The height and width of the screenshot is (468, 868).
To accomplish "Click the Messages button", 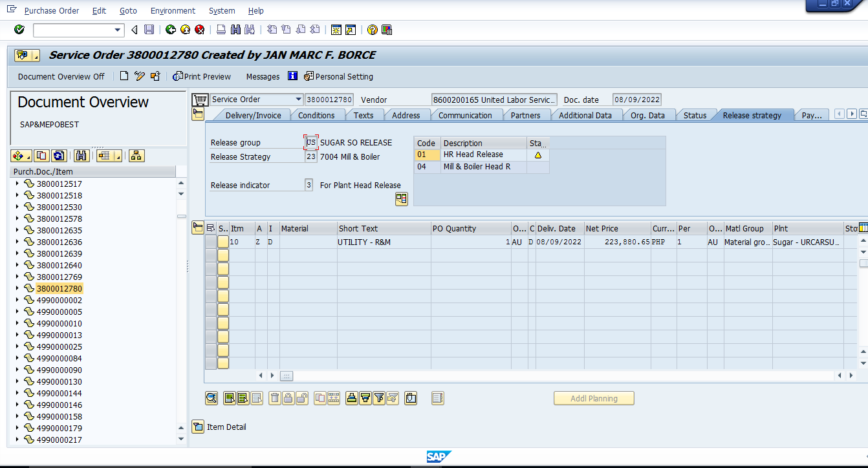I will click(x=263, y=76).
